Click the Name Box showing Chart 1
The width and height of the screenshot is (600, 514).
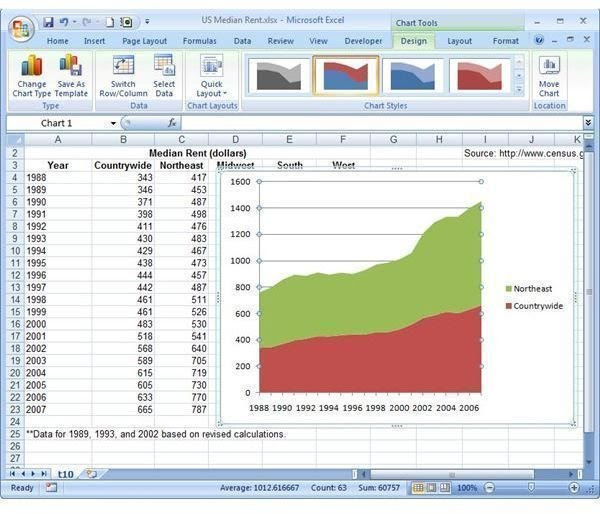pyautogui.click(x=57, y=123)
